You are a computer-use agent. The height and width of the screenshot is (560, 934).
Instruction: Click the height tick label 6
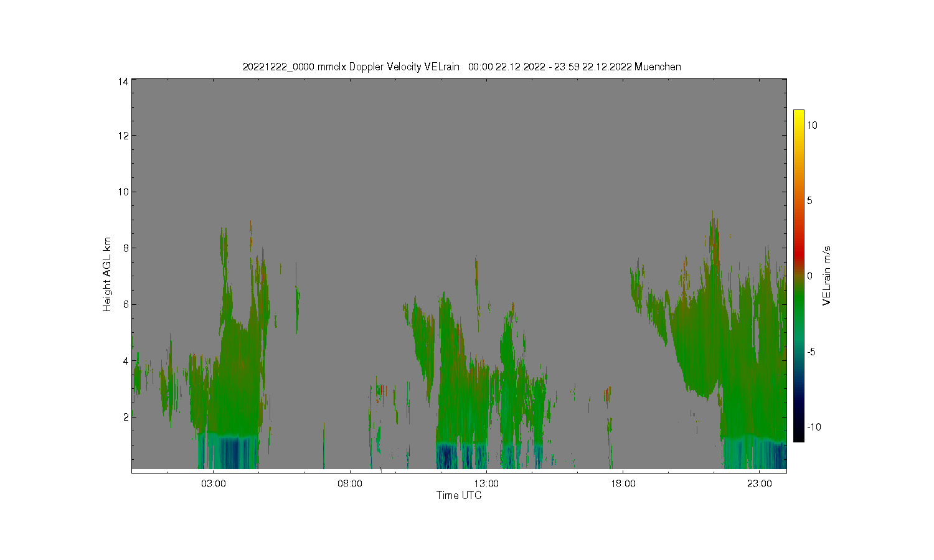coord(126,304)
